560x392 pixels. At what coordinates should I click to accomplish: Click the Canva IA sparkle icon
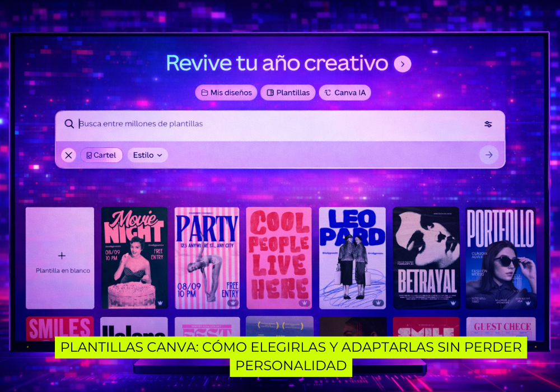point(328,92)
